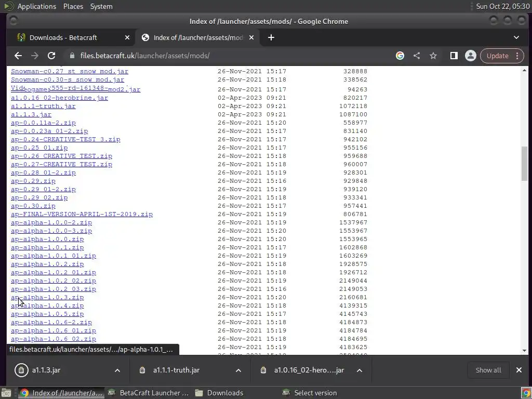532x399 pixels.
Task: Click the vertical scrollbar thumb
Action: coord(525,164)
